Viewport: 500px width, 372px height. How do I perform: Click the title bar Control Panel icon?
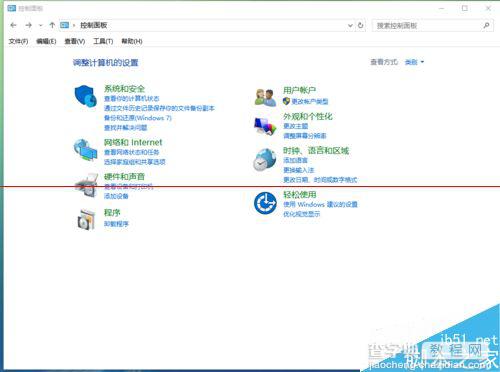(12, 8)
